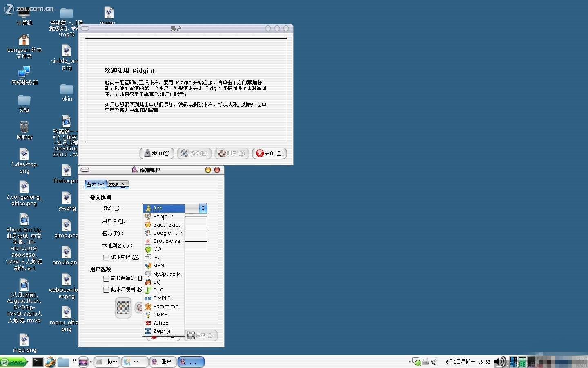The width and height of the screenshot is (588, 368).
Task: Open the skin folder on the desktop
Action: [67, 93]
